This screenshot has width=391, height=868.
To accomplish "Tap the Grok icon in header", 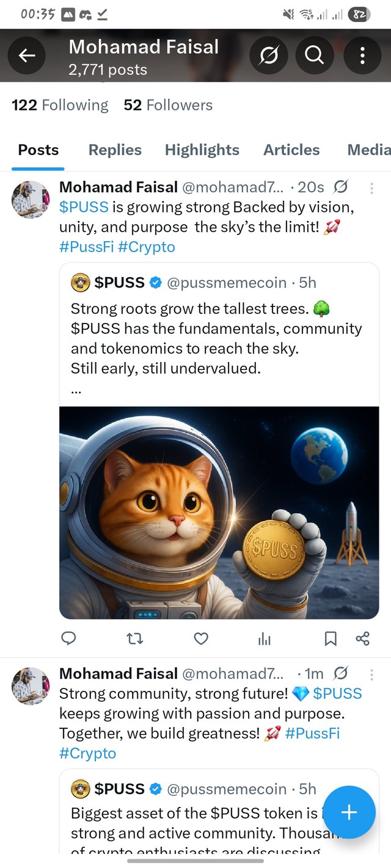I will point(268,56).
